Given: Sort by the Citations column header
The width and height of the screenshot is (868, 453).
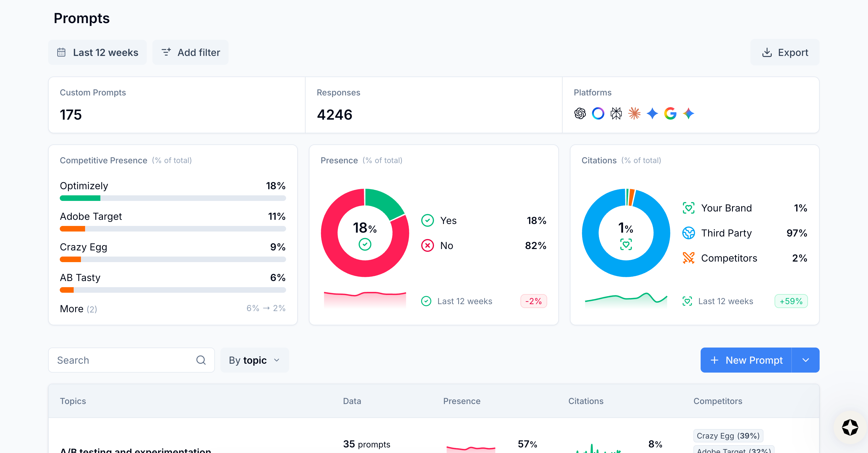Looking at the screenshot, I should (x=586, y=401).
